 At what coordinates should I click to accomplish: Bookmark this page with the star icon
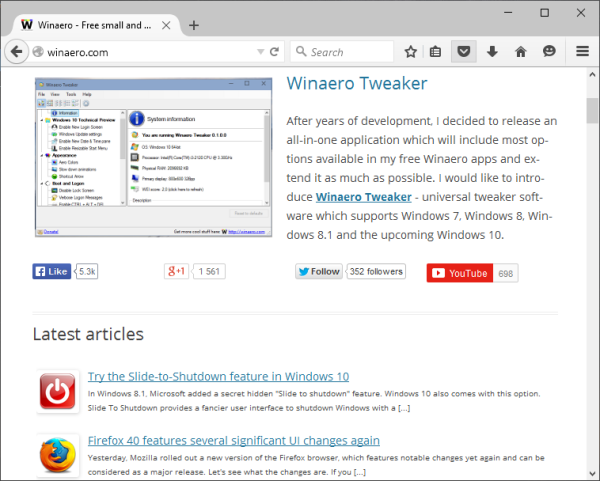tap(411, 52)
